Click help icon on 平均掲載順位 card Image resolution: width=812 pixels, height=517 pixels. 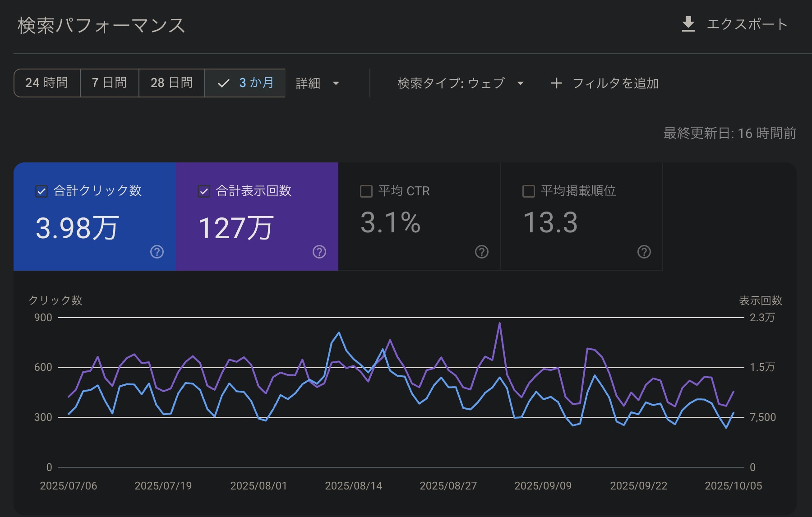[x=644, y=252]
